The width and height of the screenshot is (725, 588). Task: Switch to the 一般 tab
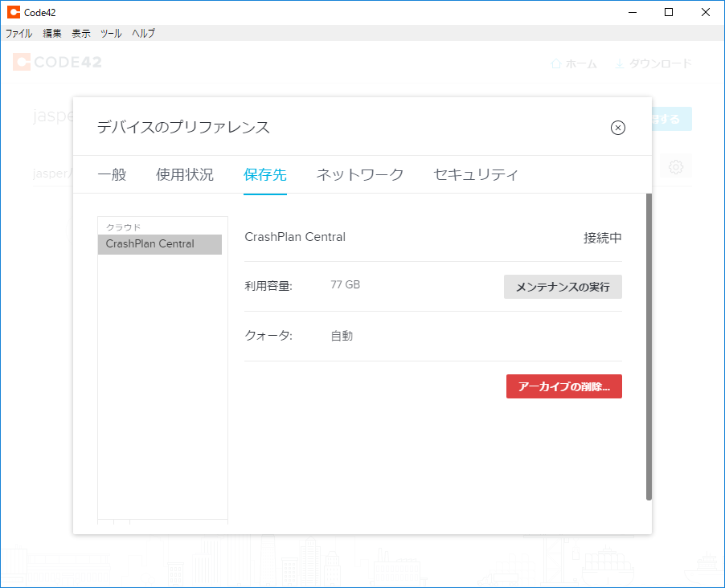pyautogui.click(x=112, y=175)
